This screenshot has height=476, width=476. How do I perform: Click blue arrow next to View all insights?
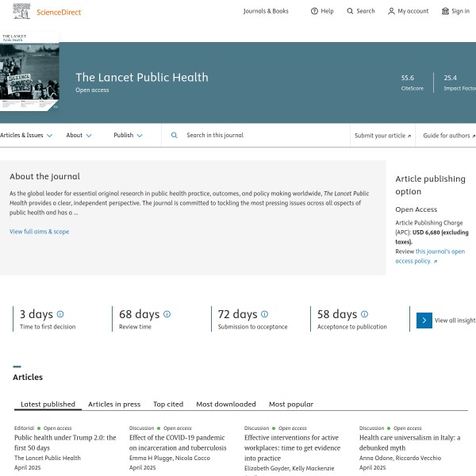424,320
